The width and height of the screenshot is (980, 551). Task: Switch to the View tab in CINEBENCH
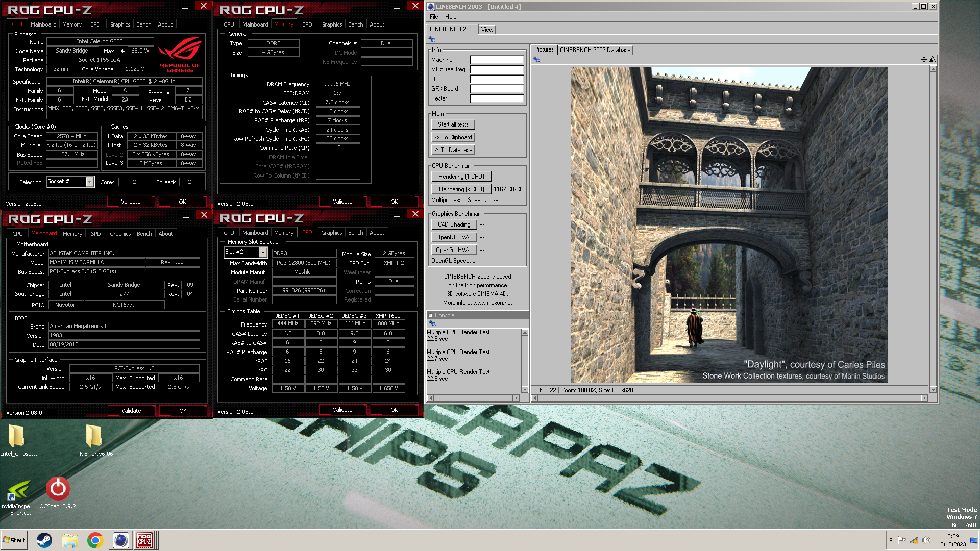click(487, 30)
